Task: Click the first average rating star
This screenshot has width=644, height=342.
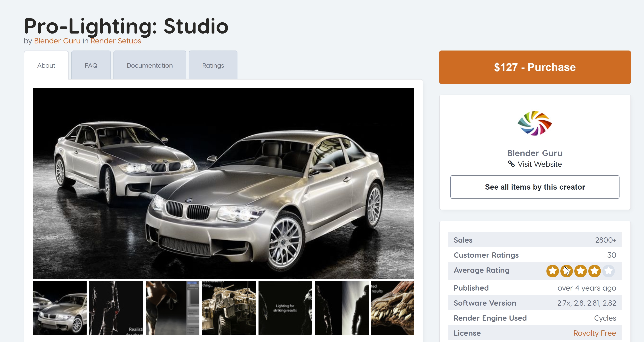Action: [552, 271]
